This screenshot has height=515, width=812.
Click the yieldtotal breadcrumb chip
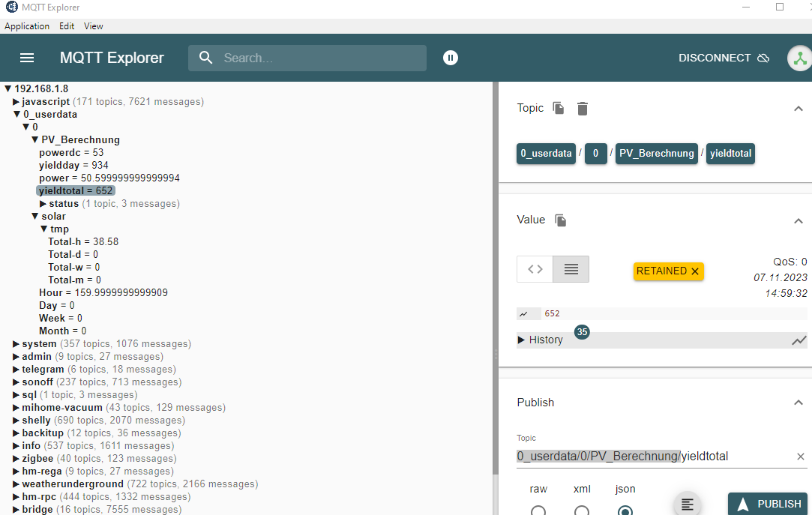click(x=730, y=154)
